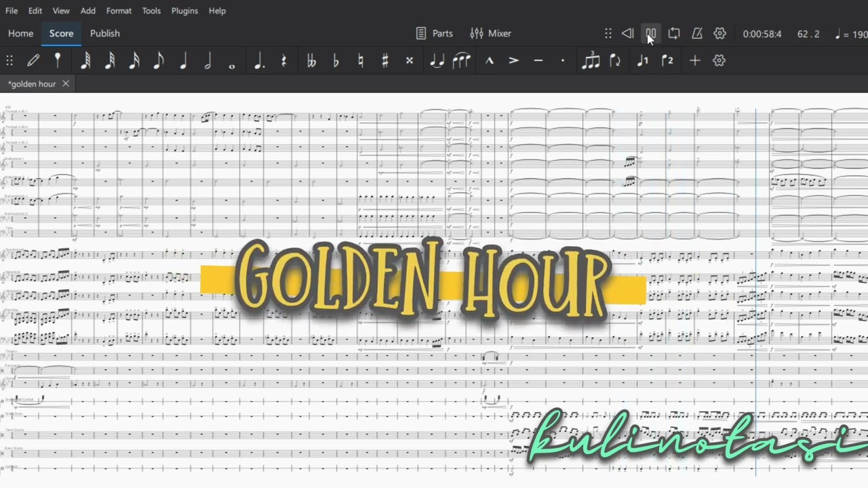
Task: Open the Parts dialog
Action: (434, 33)
